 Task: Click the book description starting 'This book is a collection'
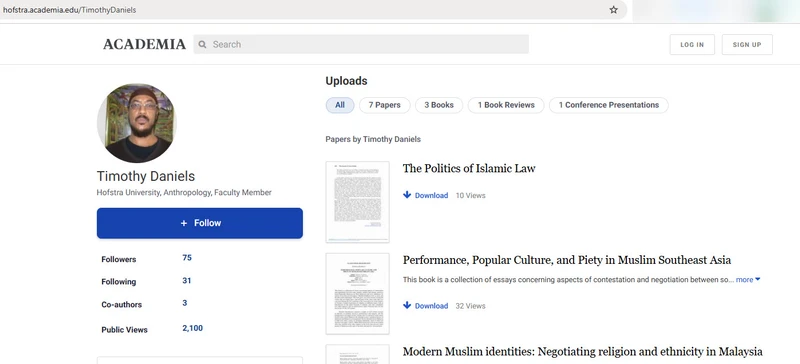[568, 279]
